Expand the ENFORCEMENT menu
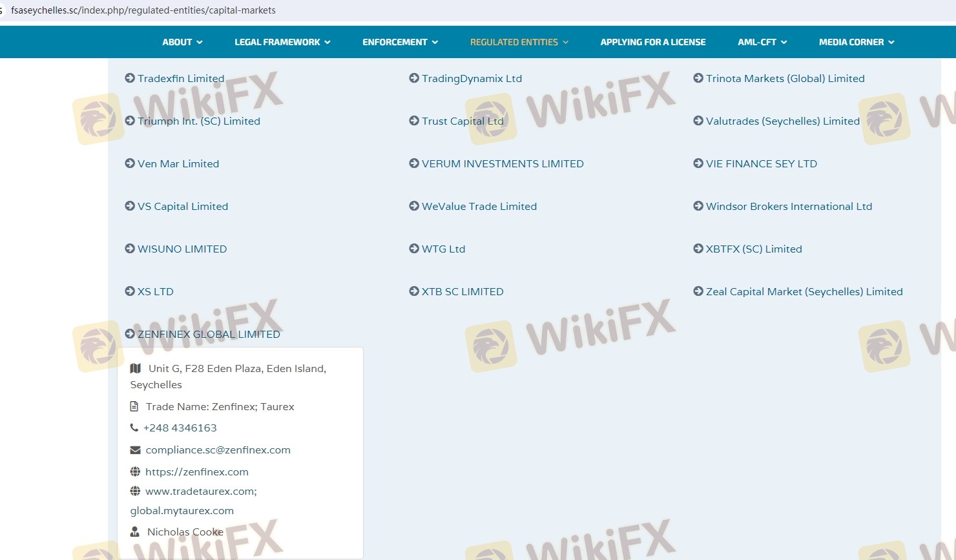The width and height of the screenshot is (956, 560). coord(400,42)
